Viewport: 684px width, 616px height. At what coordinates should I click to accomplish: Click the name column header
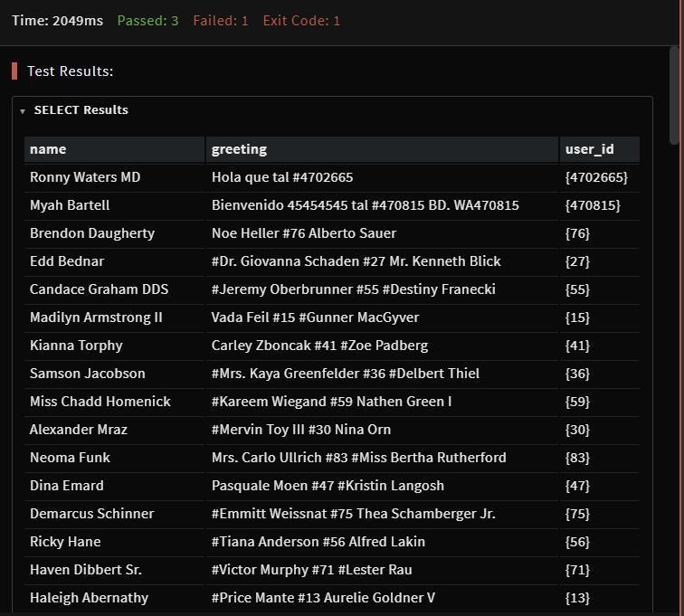tap(48, 149)
